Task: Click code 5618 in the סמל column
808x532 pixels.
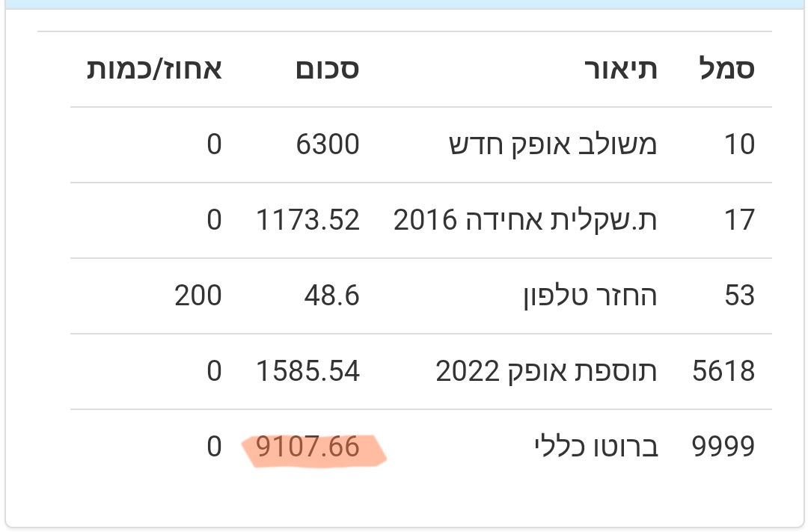Action: 723,371
